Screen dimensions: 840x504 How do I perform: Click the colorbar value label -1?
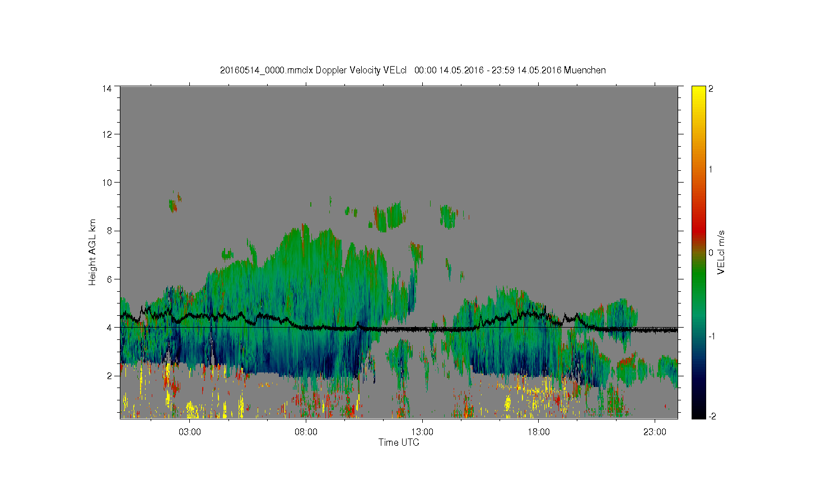pos(711,336)
